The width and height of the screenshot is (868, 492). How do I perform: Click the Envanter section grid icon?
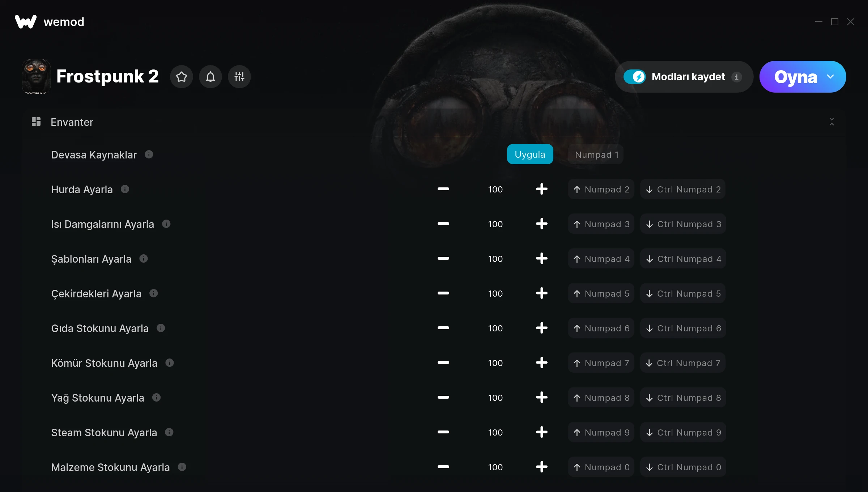pos(36,122)
